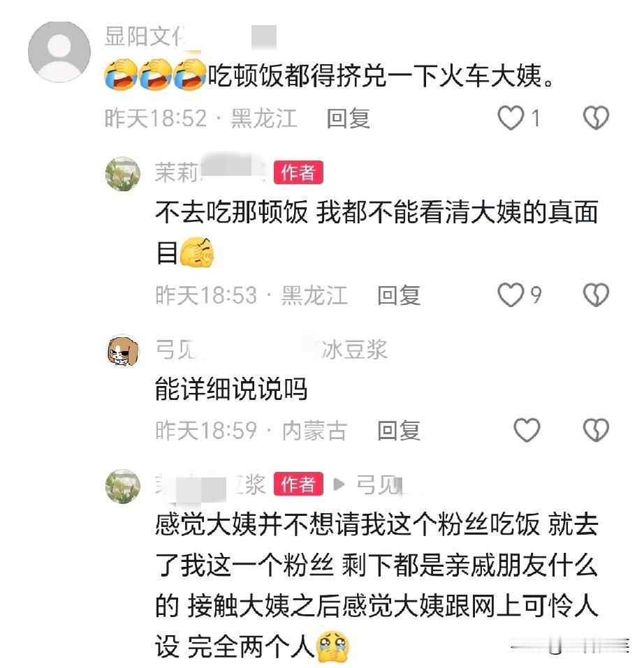Reply to the 18:59 内蒙古 comment
The image size is (644, 668).
click(x=399, y=430)
